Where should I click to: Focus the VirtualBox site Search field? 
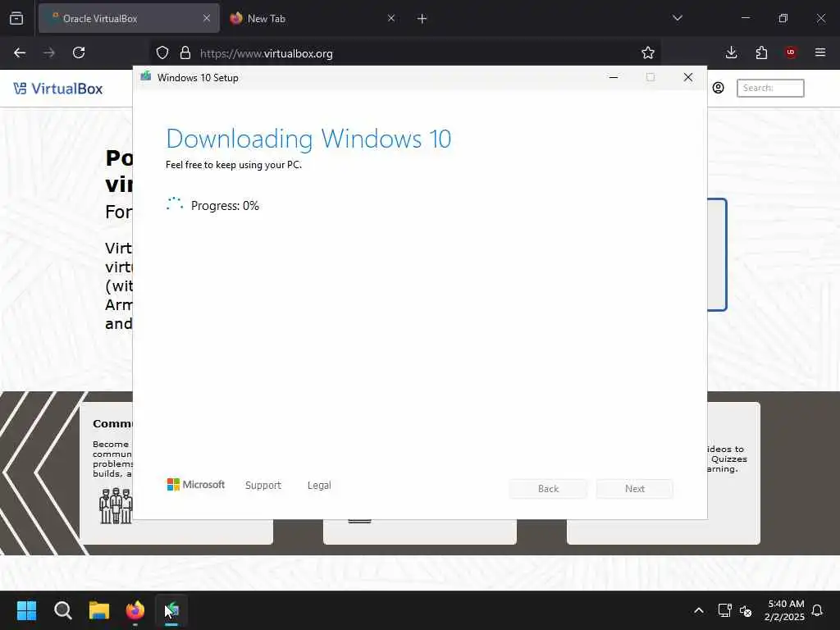[x=770, y=88]
